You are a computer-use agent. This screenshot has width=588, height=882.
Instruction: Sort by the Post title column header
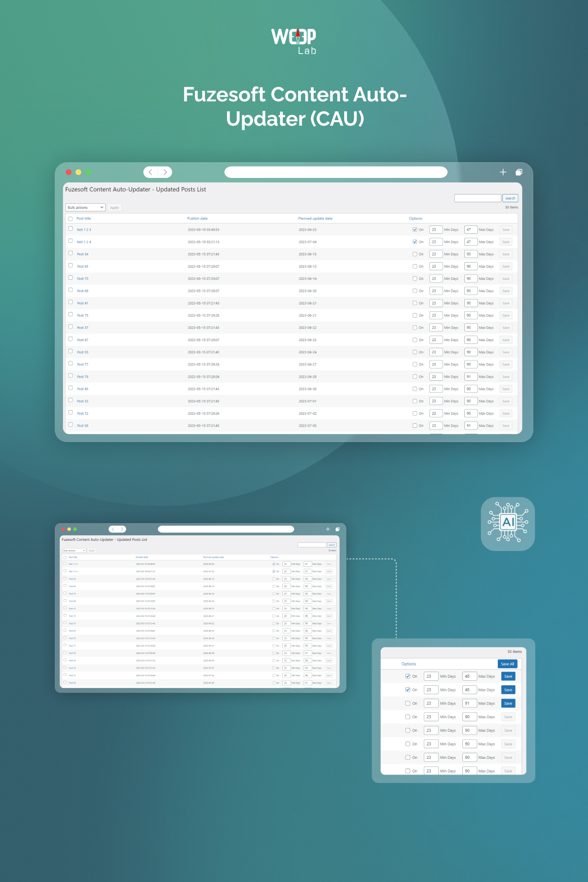tap(84, 218)
